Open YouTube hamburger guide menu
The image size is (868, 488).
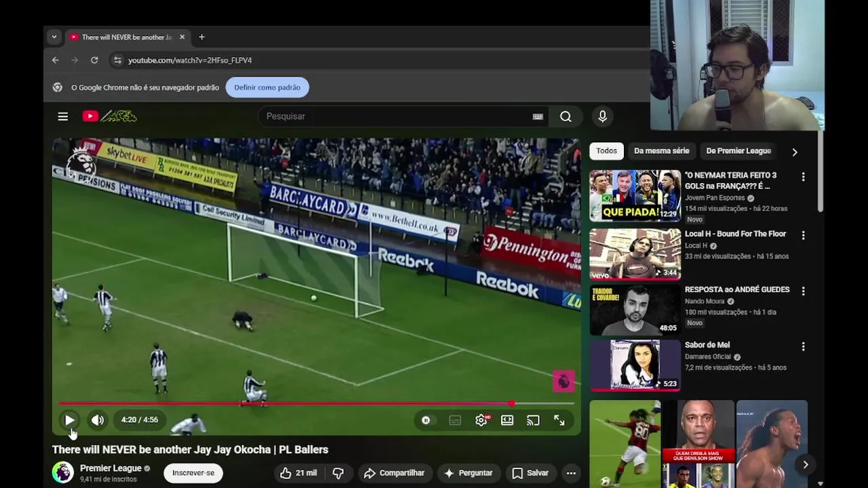pos(62,117)
